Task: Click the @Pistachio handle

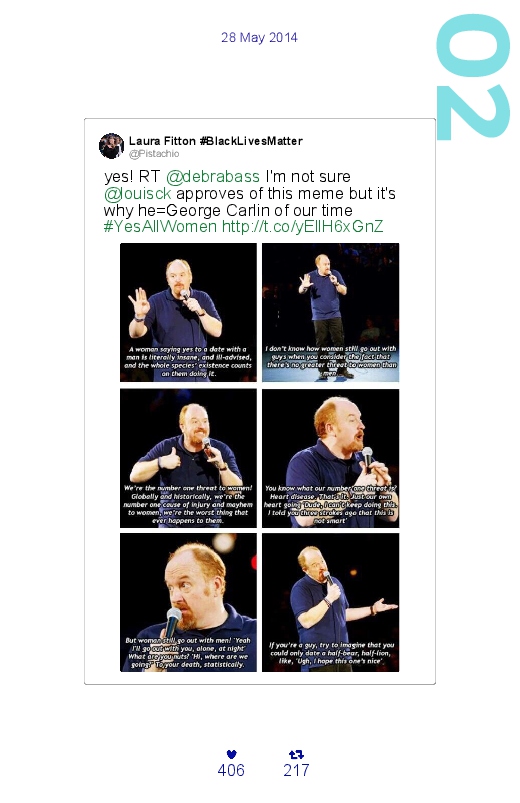Action: (154, 154)
